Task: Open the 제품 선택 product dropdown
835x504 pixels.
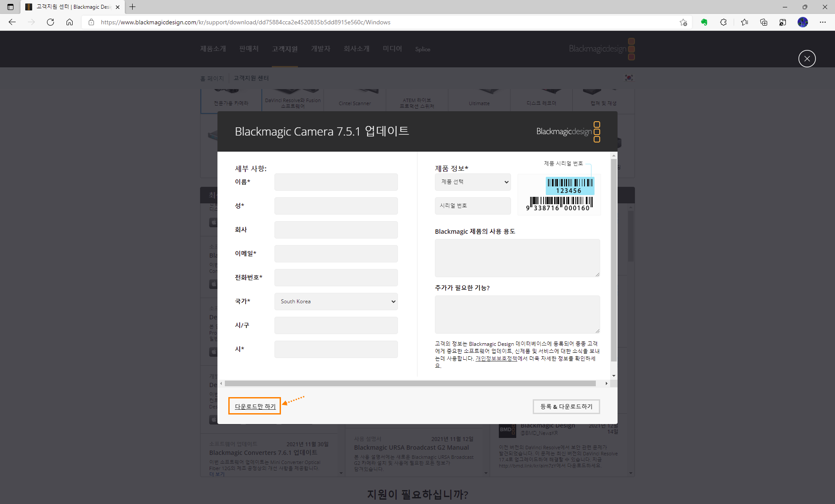Action: coord(473,182)
